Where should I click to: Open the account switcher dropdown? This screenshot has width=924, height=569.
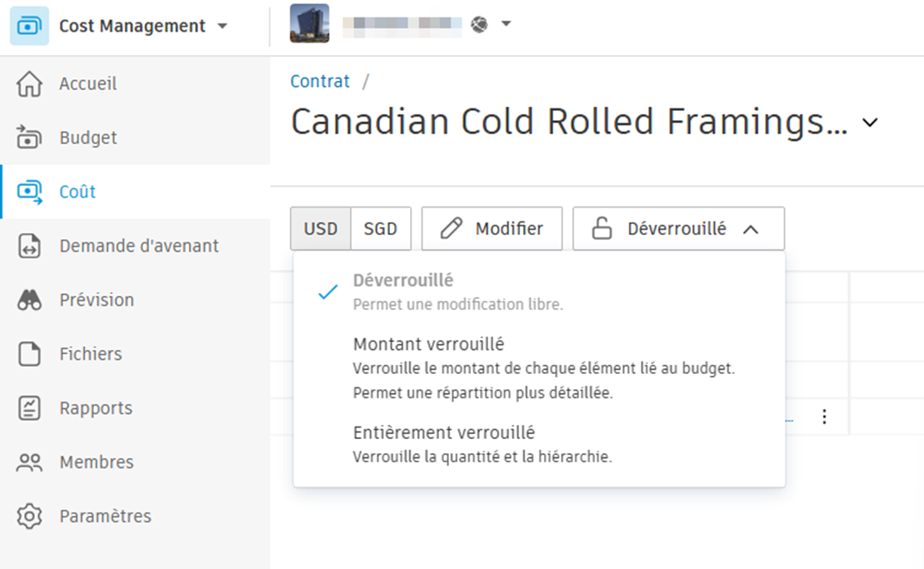coord(507,24)
